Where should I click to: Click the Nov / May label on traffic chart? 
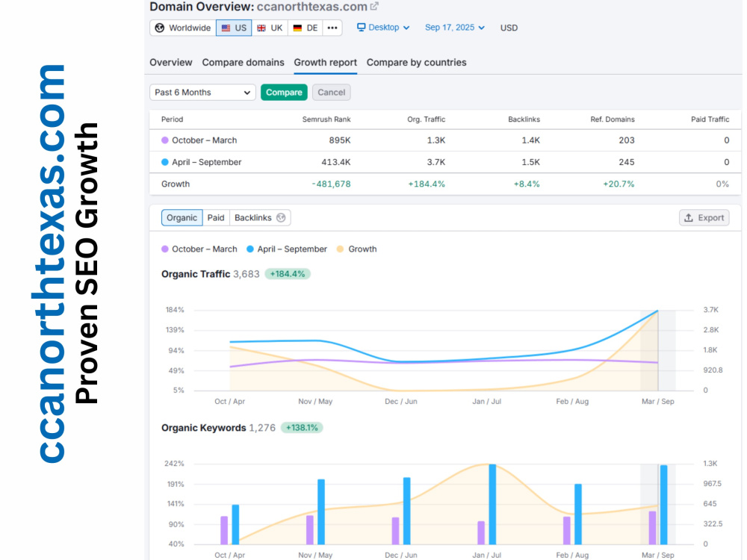315,402
